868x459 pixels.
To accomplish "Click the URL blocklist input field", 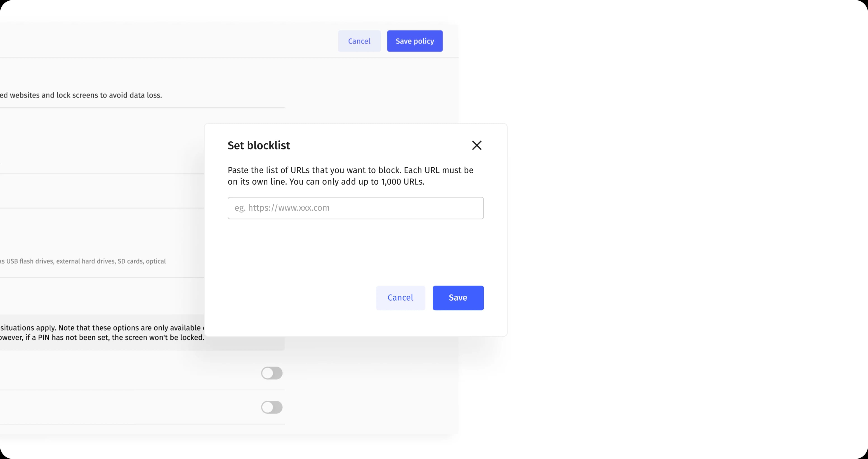I will [x=356, y=208].
